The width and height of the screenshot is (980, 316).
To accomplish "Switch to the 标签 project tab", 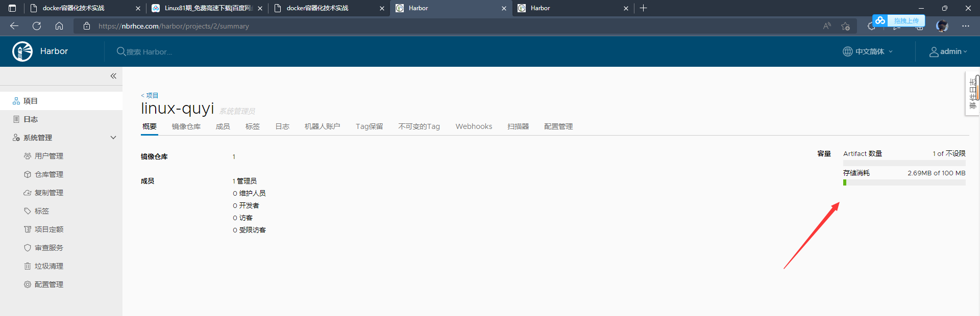I will click(x=253, y=126).
